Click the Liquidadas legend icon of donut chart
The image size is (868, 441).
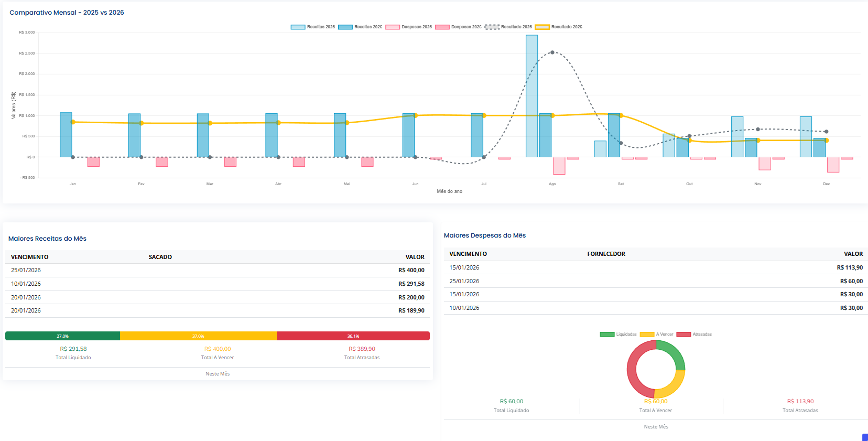[607, 334]
